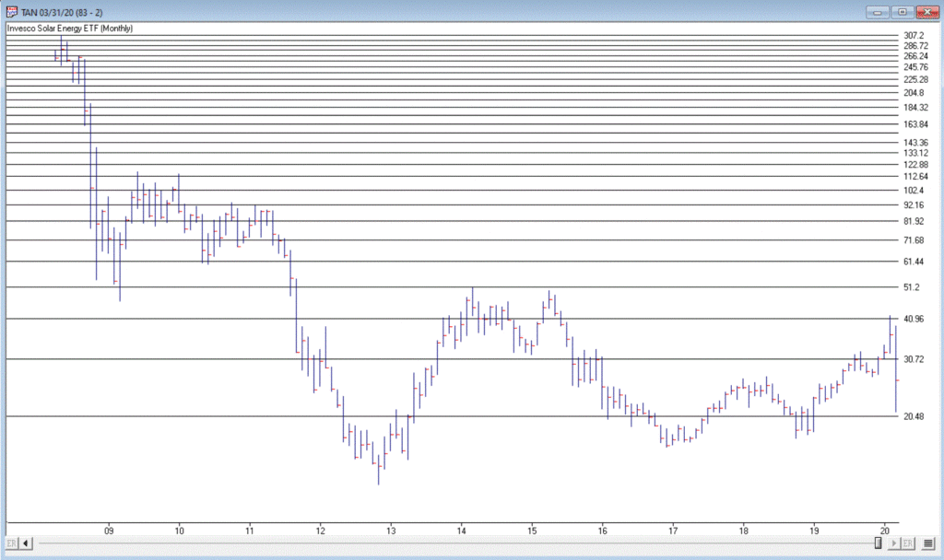
Task: Click the 286.72 price label
Action: point(915,46)
